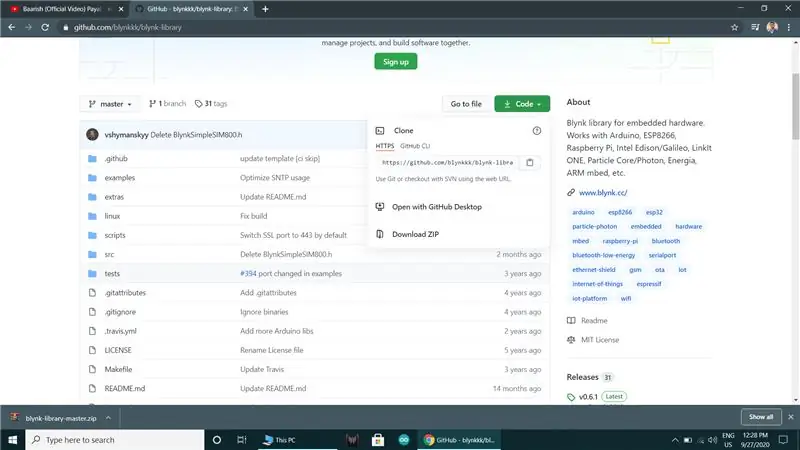Click the GitHub Desktop icon
Image resolution: width=800 pixels, height=450 pixels.
coord(380,207)
